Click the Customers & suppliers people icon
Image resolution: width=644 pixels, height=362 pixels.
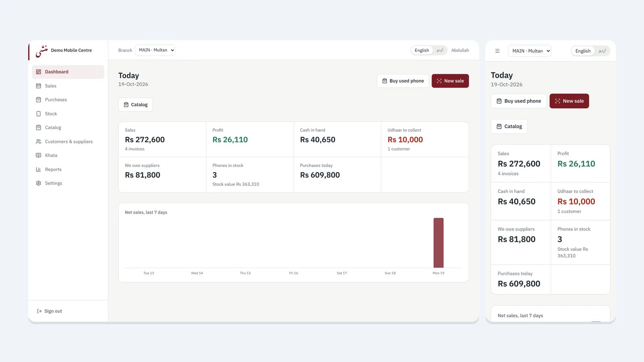[x=39, y=142]
